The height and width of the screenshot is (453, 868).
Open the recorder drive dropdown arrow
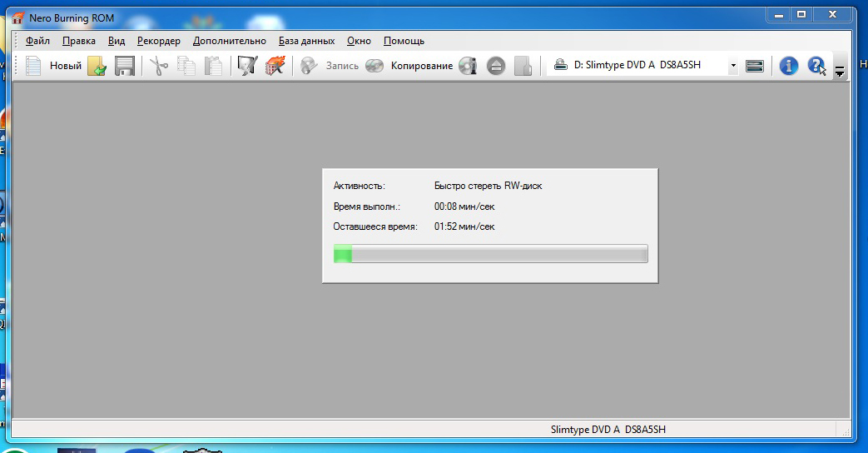[x=733, y=65]
